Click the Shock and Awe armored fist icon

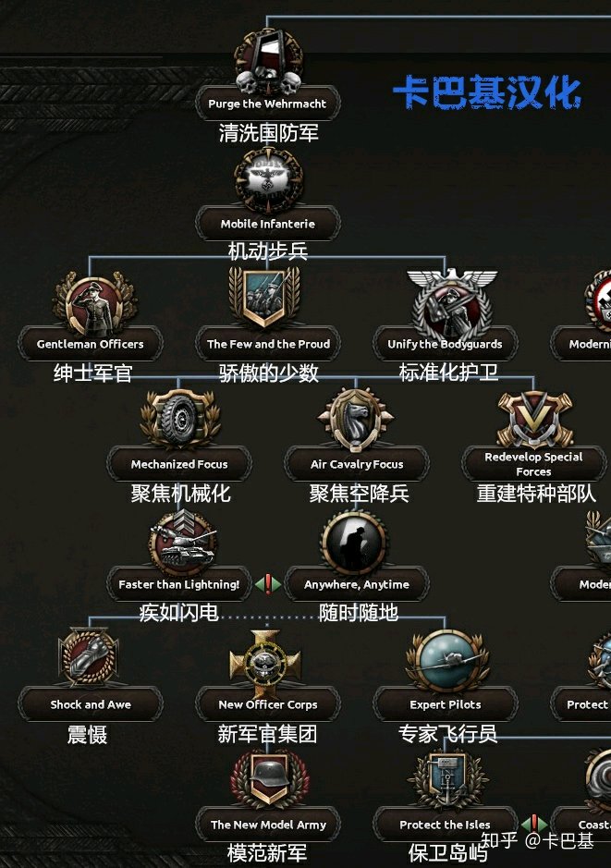[x=89, y=657]
